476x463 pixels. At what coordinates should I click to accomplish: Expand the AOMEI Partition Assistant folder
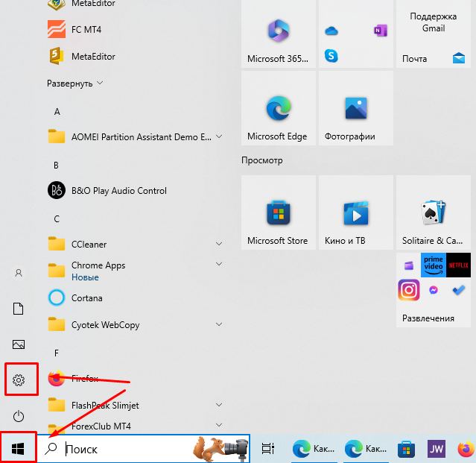219,136
